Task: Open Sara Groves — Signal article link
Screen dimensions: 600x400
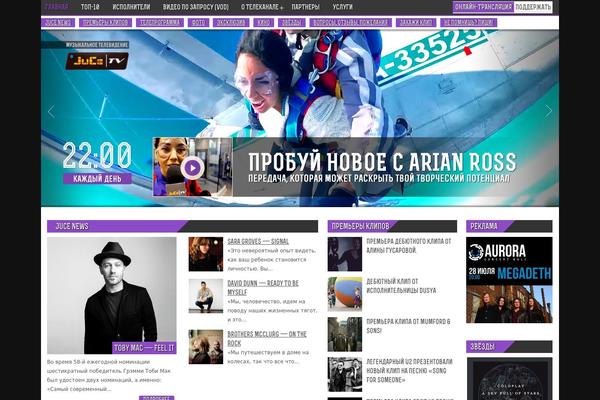Action: click(258, 242)
